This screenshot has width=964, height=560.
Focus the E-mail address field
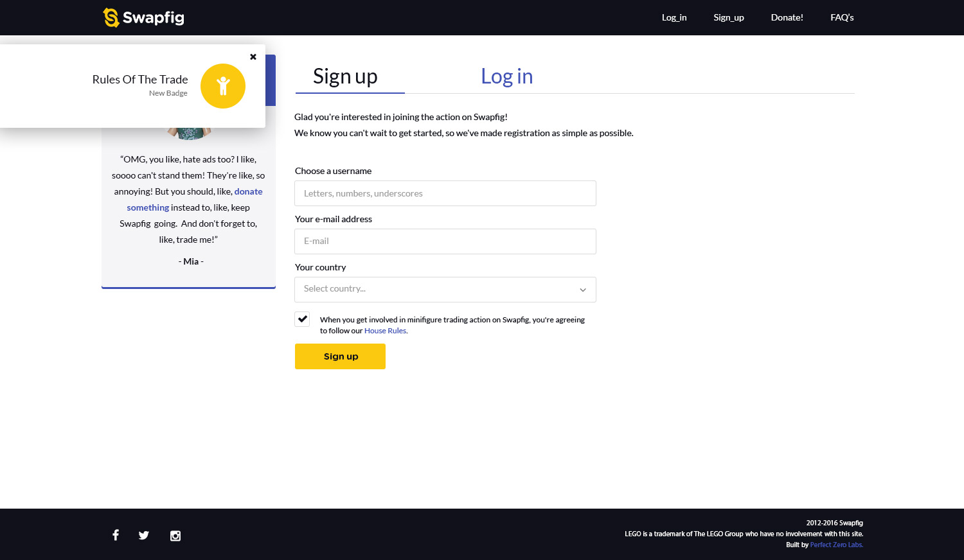(x=445, y=241)
